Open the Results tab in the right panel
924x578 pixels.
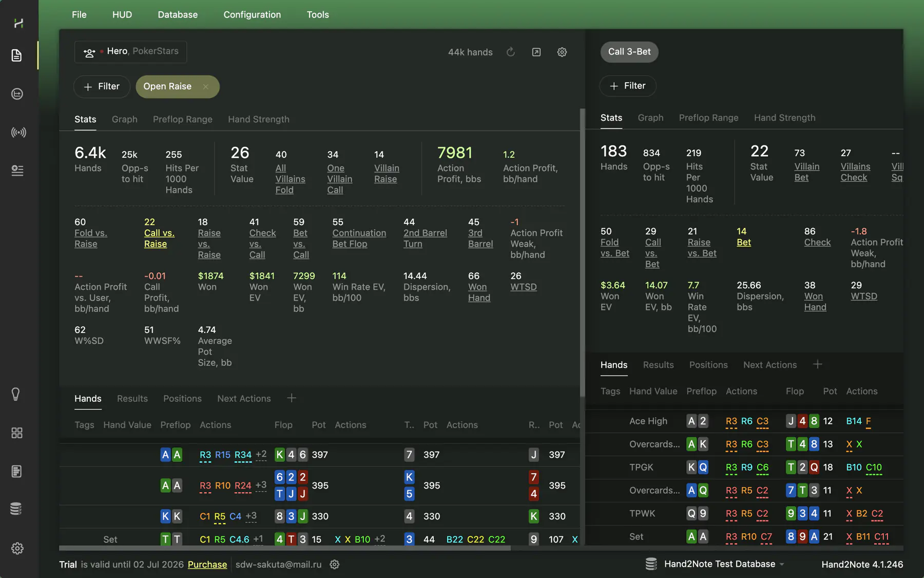[658, 365]
